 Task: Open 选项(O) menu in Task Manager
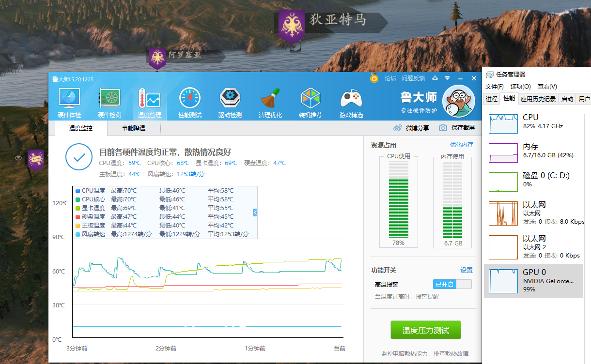tap(520, 87)
